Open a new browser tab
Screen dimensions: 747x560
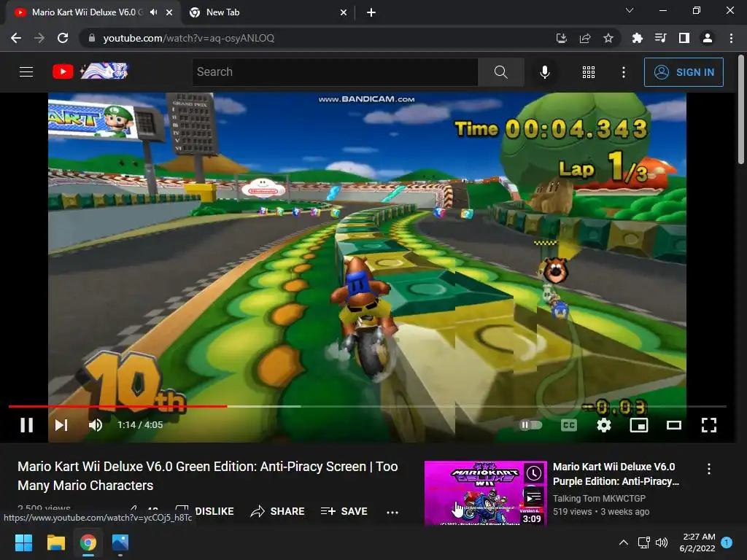(371, 13)
